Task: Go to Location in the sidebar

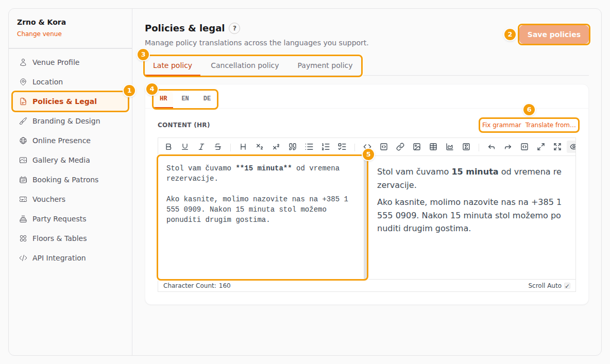Action: [71, 82]
